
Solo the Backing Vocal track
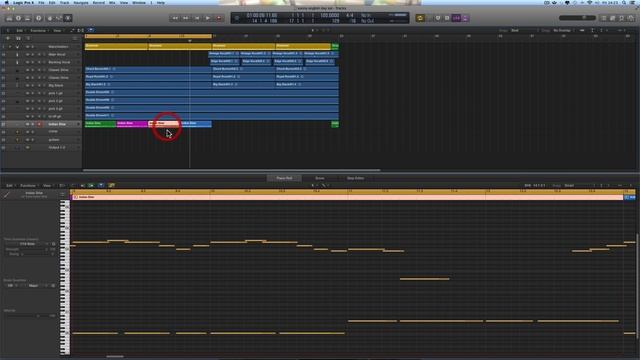pyautogui.click(x=33, y=62)
